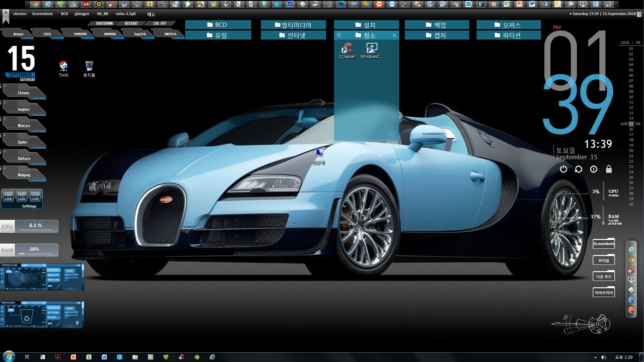Open the 메뉴 item in top bar
The height and width of the screenshot is (362, 644).
[x=151, y=14]
